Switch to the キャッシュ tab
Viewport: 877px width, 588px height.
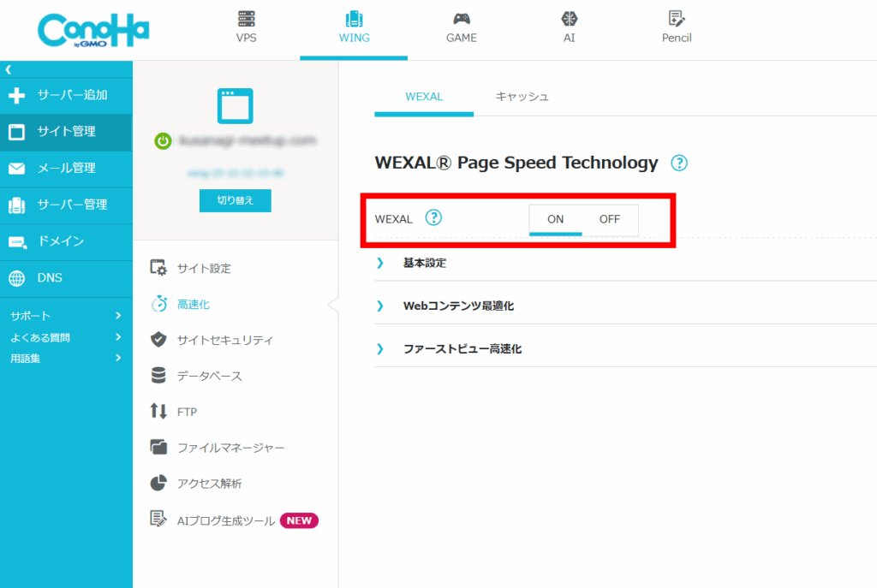pos(522,97)
